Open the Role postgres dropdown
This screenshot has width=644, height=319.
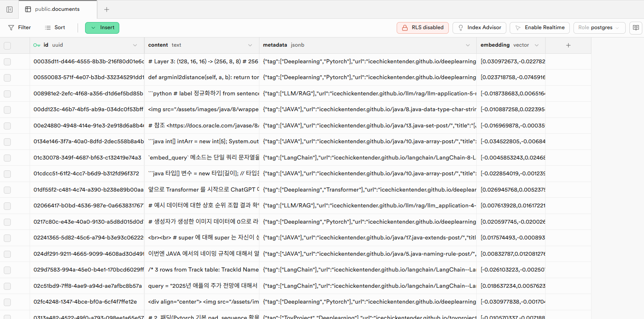coord(599,28)
